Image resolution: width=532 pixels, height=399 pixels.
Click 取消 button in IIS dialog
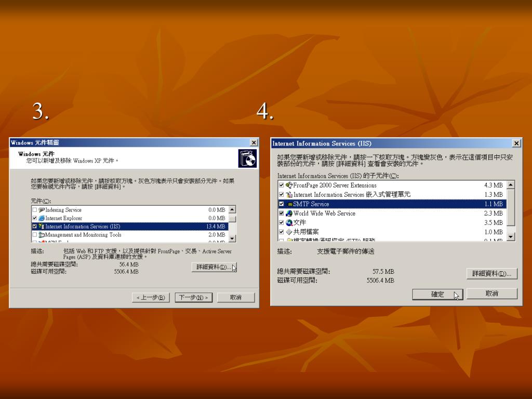click(x=492, y=294)
